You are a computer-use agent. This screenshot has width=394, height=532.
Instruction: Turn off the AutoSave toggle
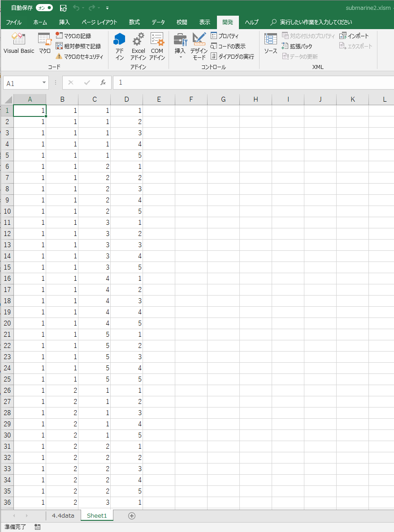click(44, 8)
